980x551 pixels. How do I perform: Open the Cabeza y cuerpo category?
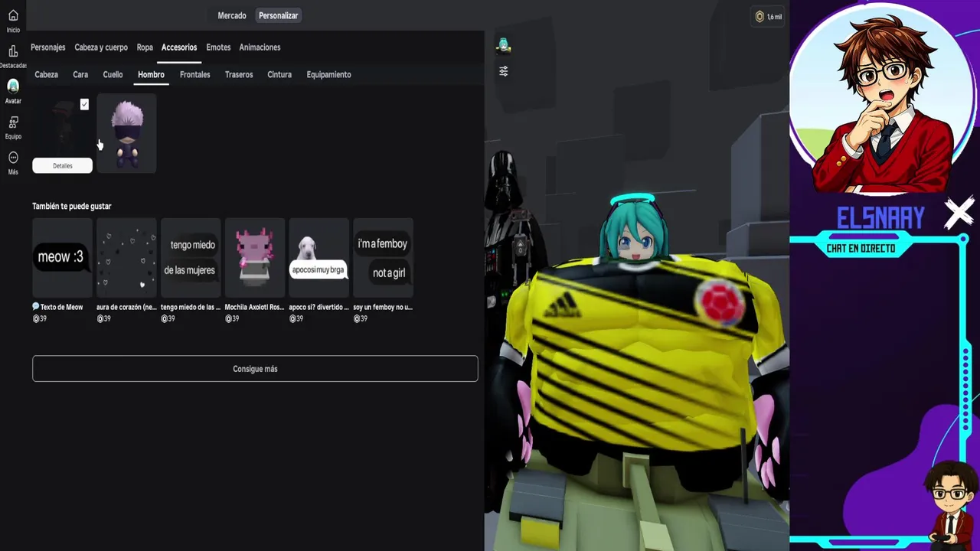point(101,47)
